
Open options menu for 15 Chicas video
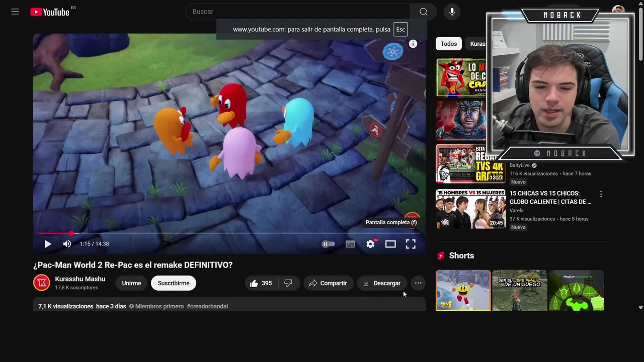tap(601, 194)
